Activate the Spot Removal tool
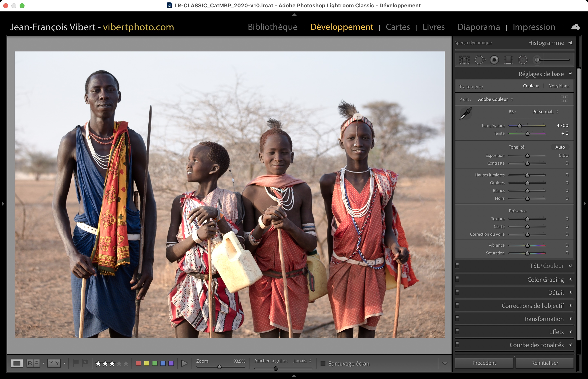 point(480,60)
